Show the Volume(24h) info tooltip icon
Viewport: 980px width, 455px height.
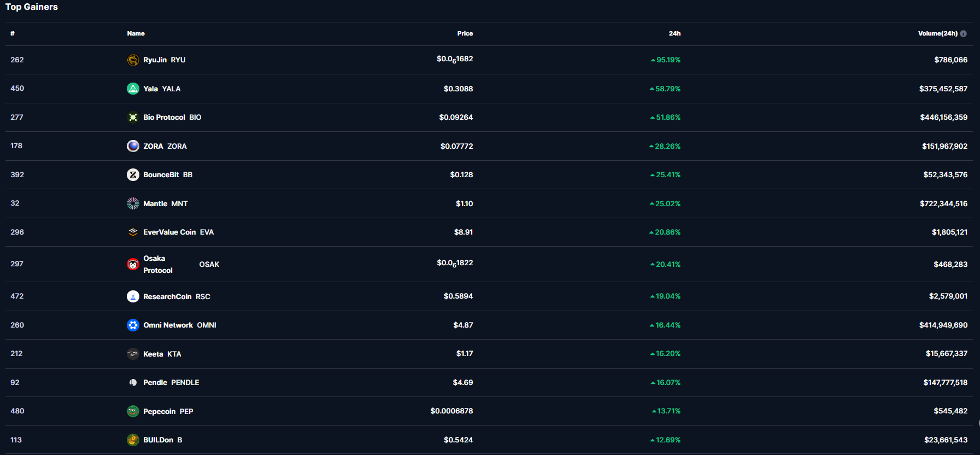(x=963, y=34)
